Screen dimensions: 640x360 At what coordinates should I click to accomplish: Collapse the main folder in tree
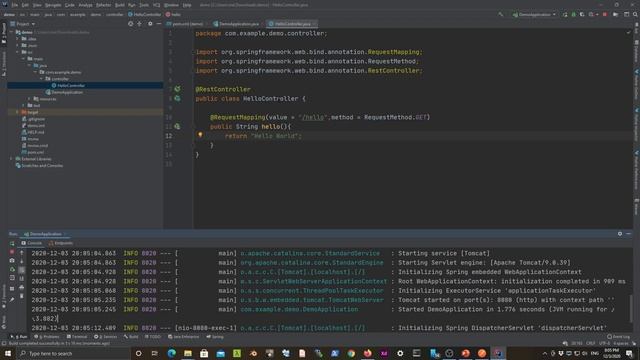click(23, 59)
